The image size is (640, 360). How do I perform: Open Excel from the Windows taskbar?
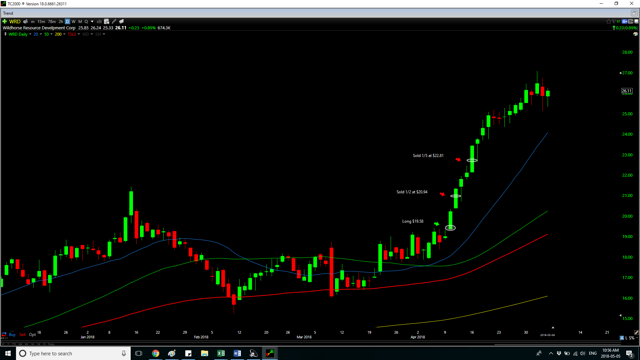pos(221,353)
